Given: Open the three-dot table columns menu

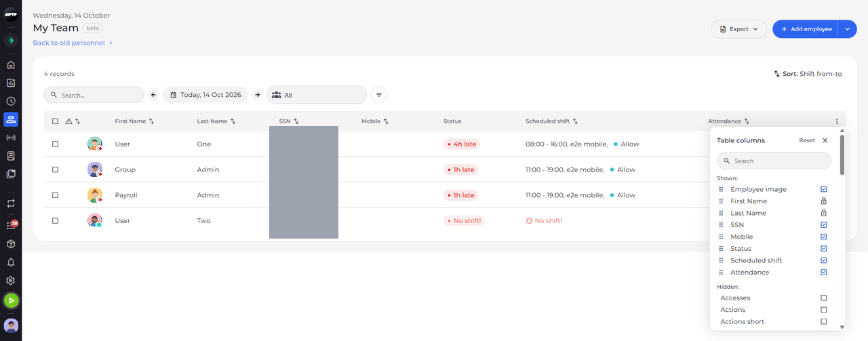Looking at the screenshot, I should click(837, 121).
